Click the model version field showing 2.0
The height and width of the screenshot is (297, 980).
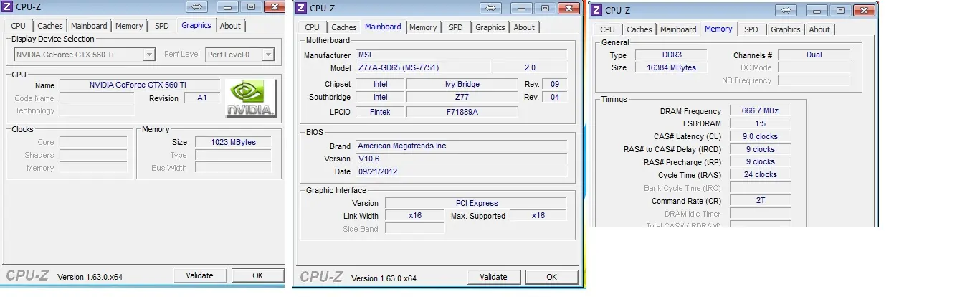click(530, 67)
